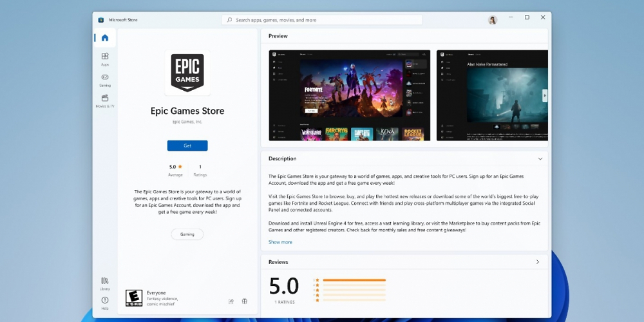This screenshot has width=644, height=322.
Task: Click the orange star next to 5.0 average
Action: pos(180,167)
